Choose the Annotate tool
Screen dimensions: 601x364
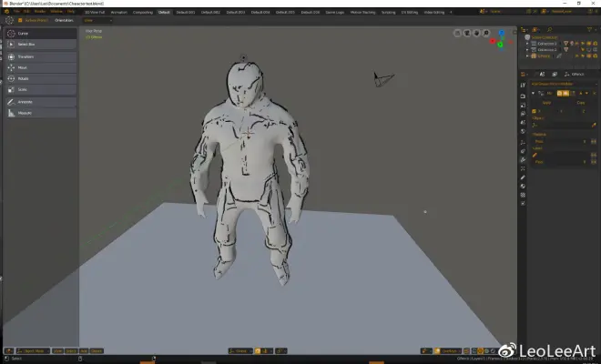coord(41,102)
